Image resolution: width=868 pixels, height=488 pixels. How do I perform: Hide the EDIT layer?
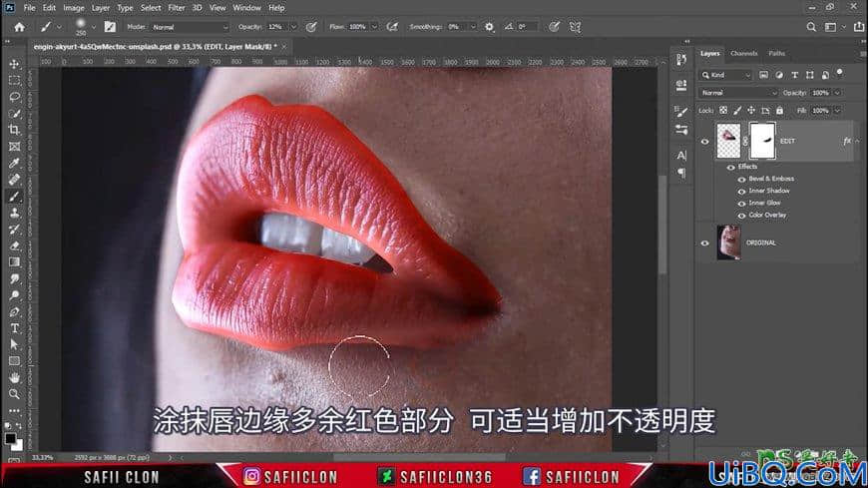pos(704,142)
